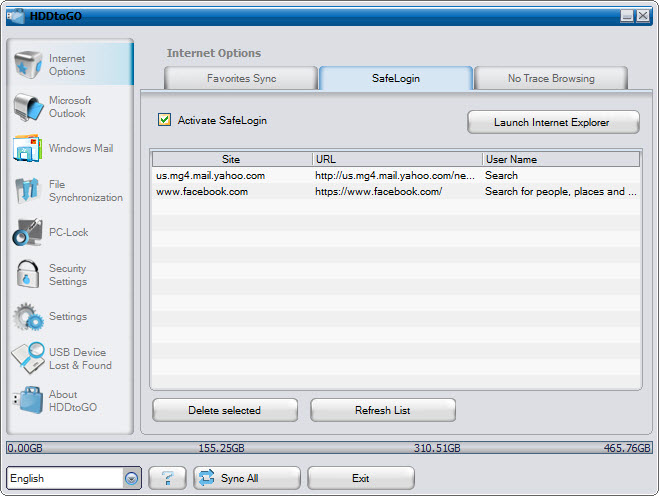Click the PC-Lock sidebar label

(x=69, y=232)
